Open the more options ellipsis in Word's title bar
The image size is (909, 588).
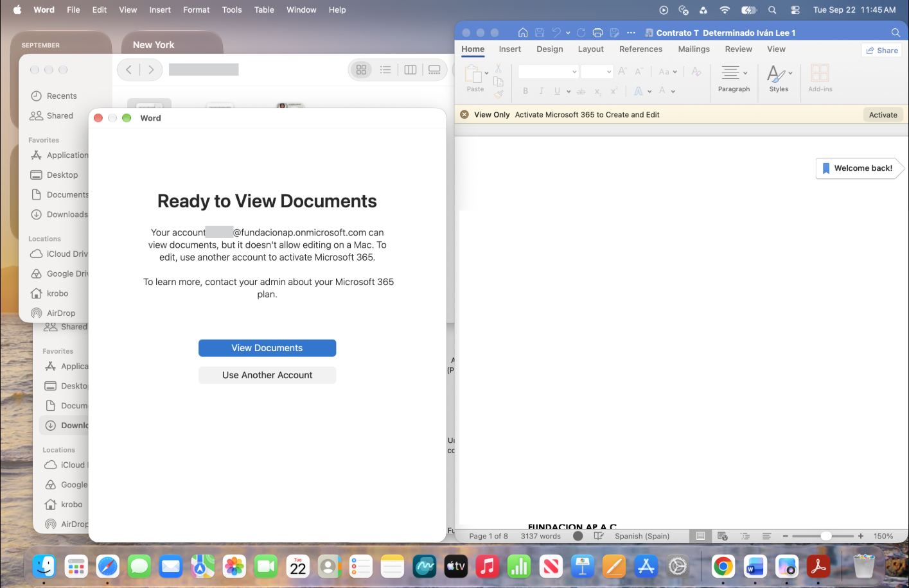point(631,33)
